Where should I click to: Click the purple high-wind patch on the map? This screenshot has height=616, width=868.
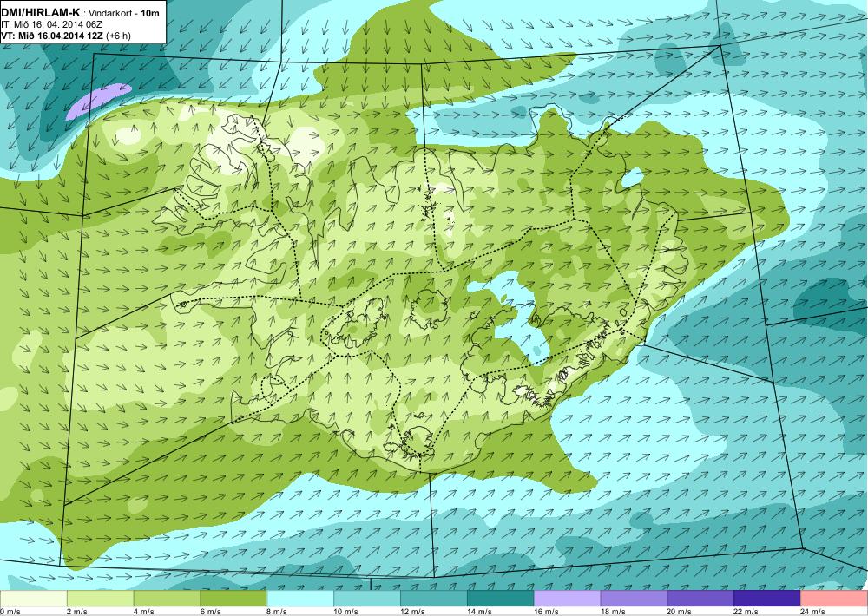pyautogui.click(x=97, y=100)
